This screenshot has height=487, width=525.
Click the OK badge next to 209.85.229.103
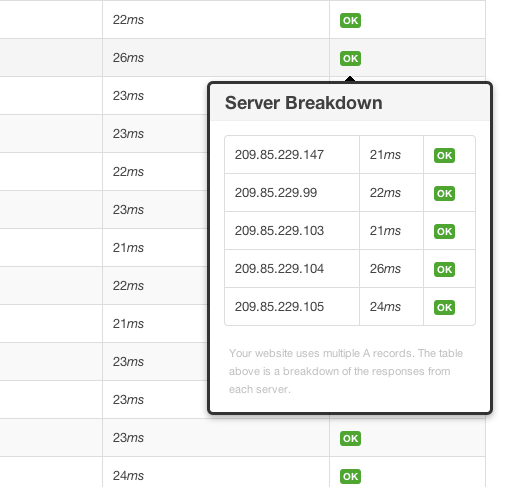click(444, 231)
